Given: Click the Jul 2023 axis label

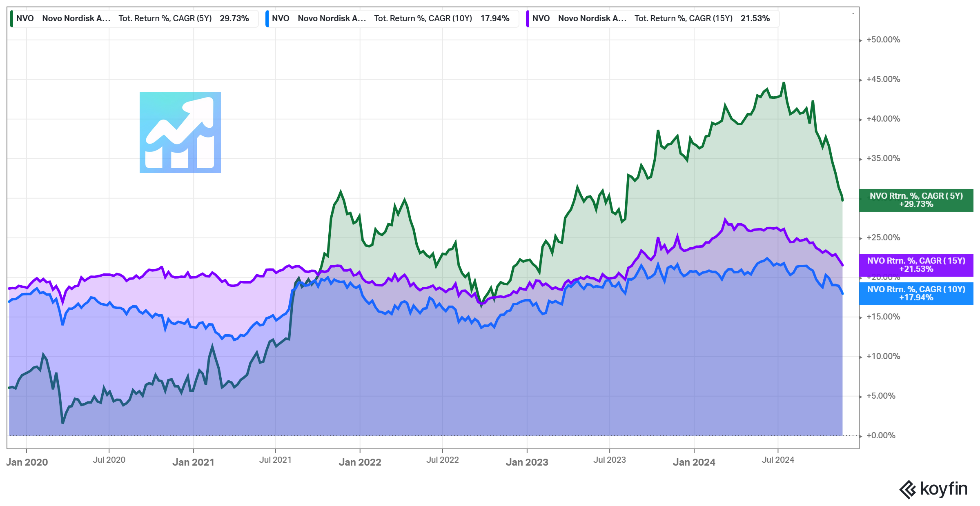Looking at the screenshot, I should pyautogui.click(x=610, y=460).
